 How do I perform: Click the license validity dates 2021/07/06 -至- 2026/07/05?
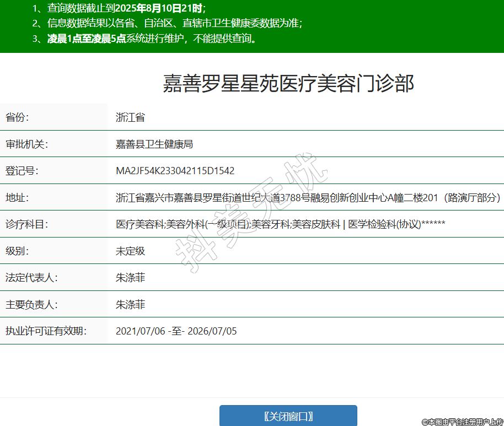tap(176, 331)
